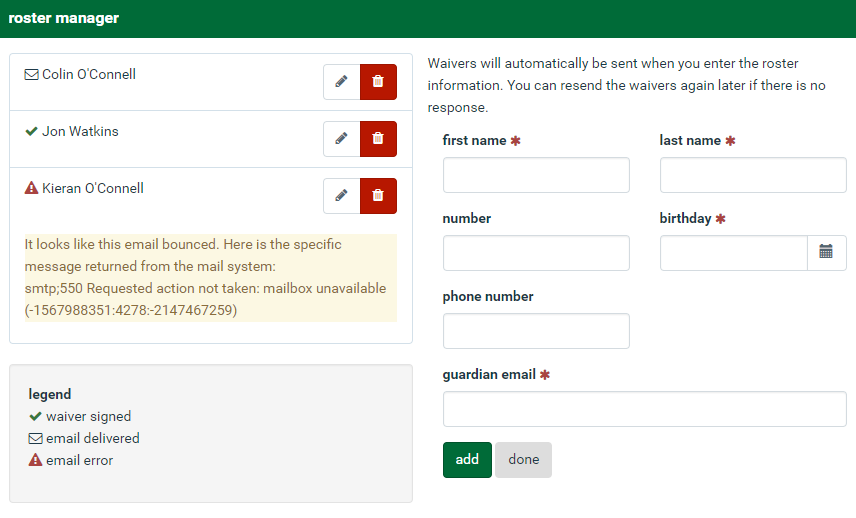
Task: Delete Jon Watkins with trash button
Action: click(378, 139)
